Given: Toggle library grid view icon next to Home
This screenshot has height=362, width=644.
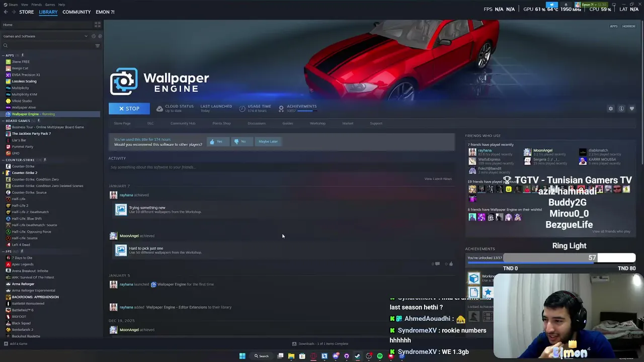Looking at the screenshot, I should coord(98,25).
